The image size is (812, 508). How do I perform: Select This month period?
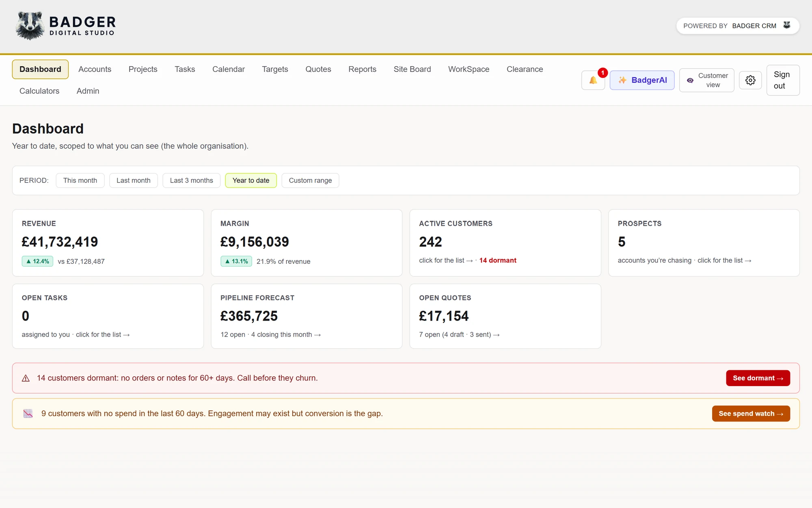(x=80, y=180)
